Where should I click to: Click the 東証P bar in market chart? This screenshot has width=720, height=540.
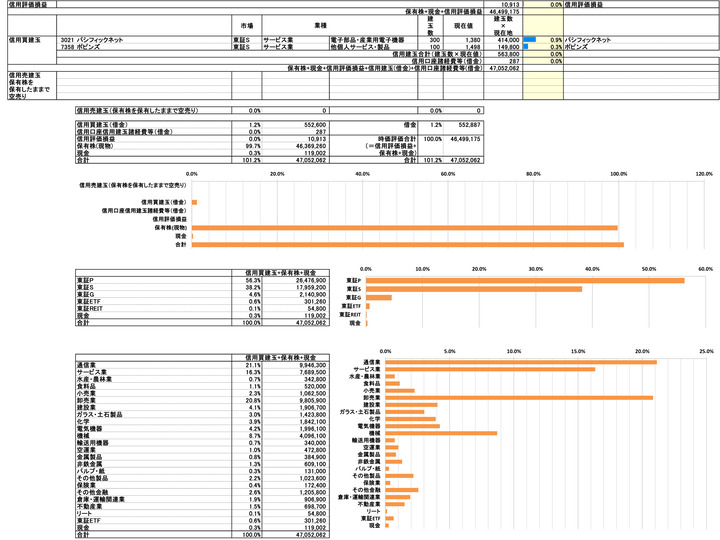tap(525, 281)
